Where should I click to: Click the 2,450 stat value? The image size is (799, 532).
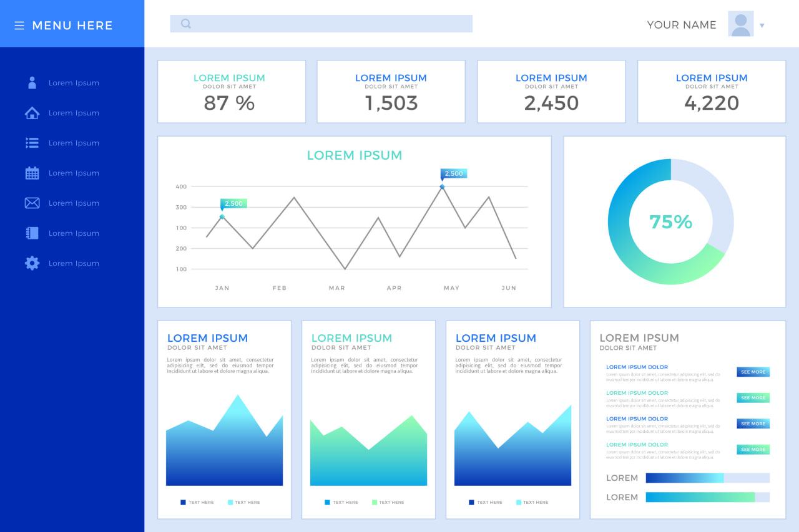pyautogui.click(x=551, y=103)
